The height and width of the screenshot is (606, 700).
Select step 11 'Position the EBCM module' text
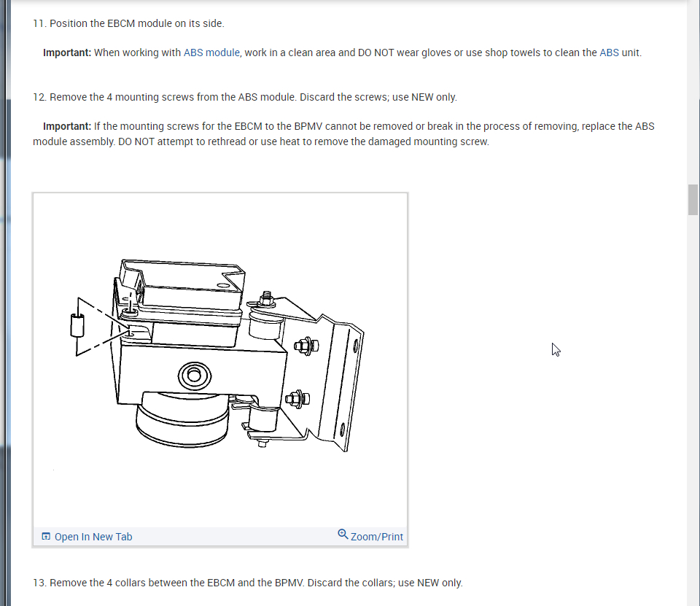(128, 23)
